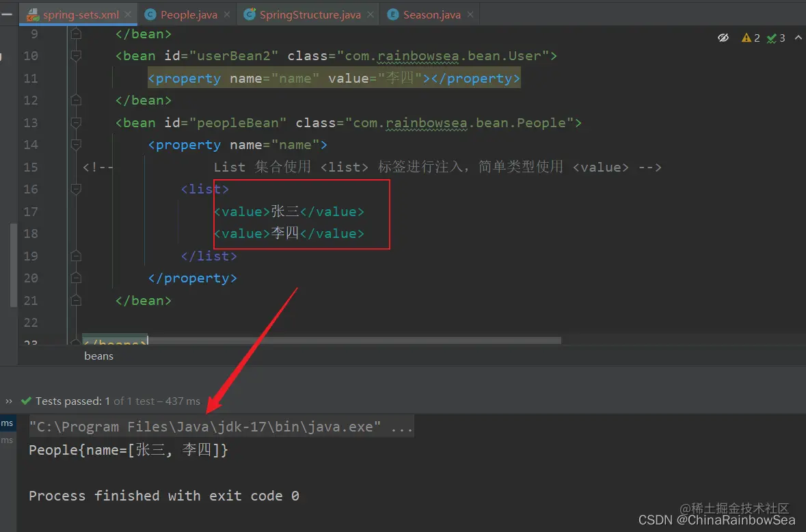This screenshot has height=532, width=806.
Task: Click the com.rainbowsea.bean.User class value
Action: pyautogui.click(x=443, y=55)
